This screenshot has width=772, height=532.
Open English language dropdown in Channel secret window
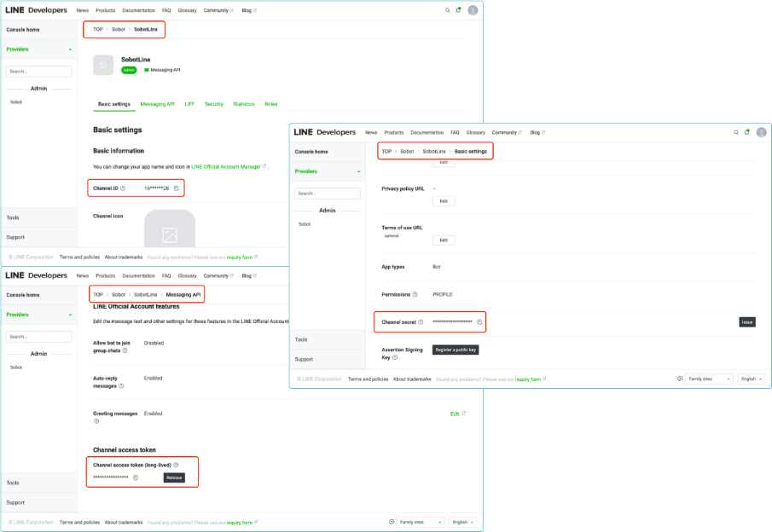752,379
